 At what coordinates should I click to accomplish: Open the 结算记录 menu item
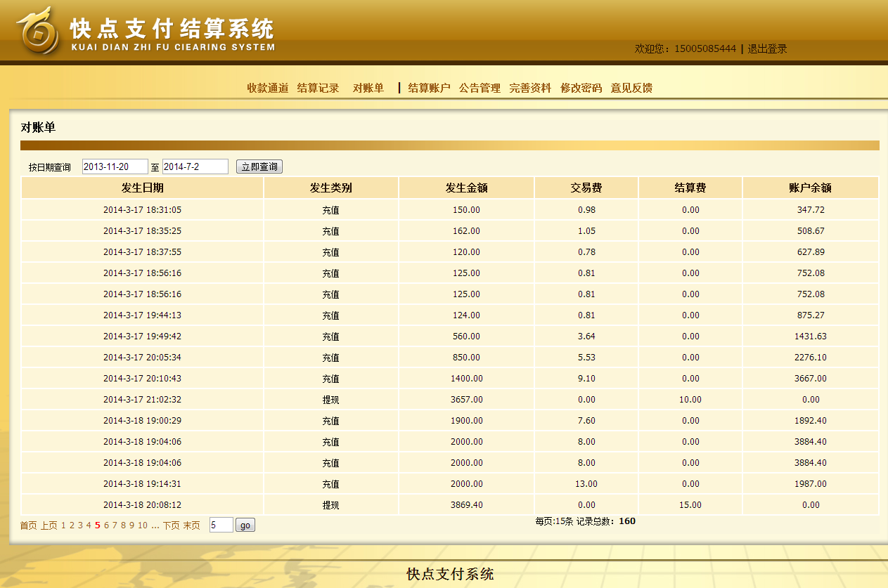(x=318, y=88)
